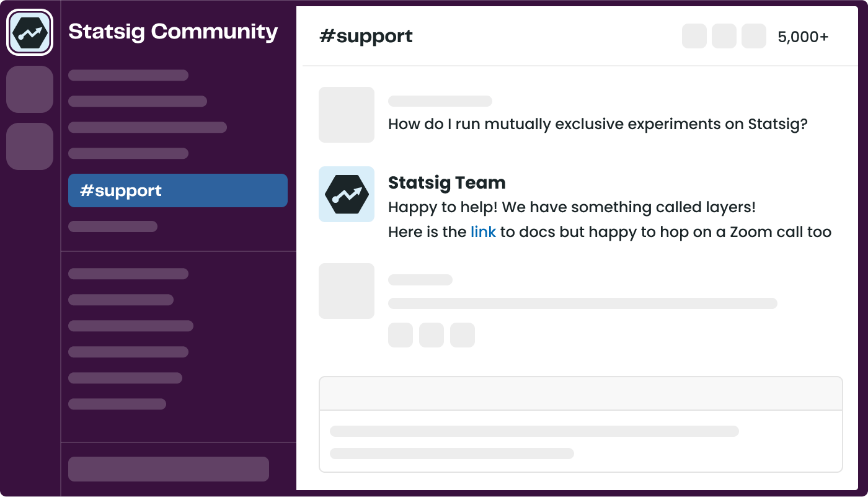Open the blue "link" to docs
The width and height of the screenshot is (868, 497).
483,232
